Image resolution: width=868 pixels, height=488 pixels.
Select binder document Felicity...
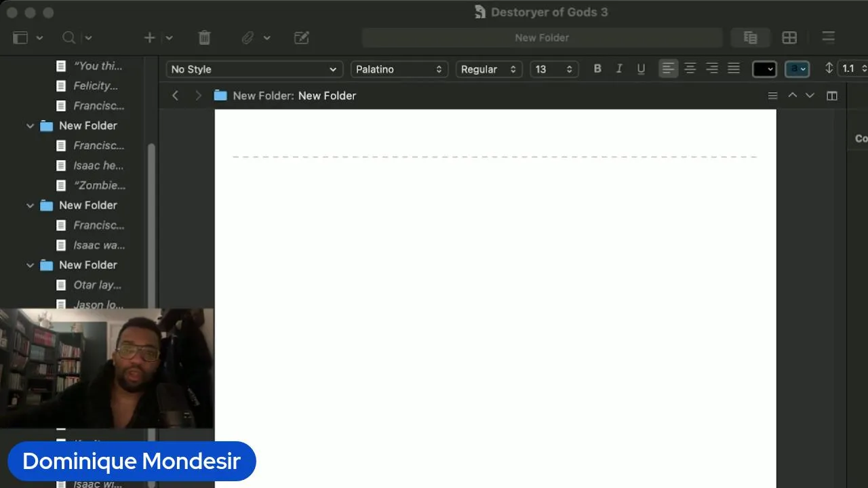coord(96,85)
